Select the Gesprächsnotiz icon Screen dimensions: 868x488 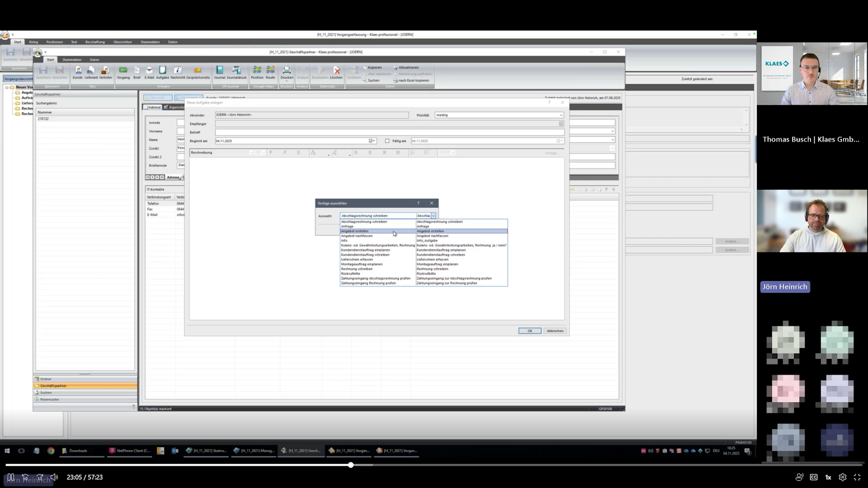[198, 72]
